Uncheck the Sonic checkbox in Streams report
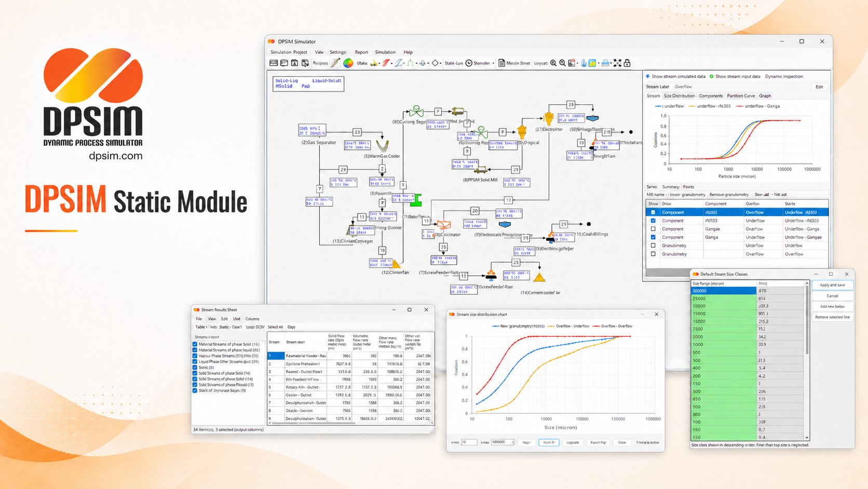Viewport: 868px width, 489px height. point(195,367)
